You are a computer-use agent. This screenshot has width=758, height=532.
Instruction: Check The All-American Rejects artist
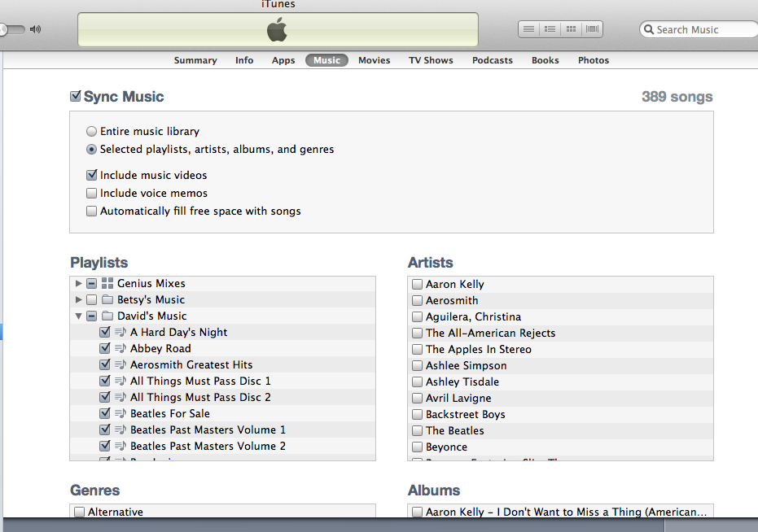(417, 333)
